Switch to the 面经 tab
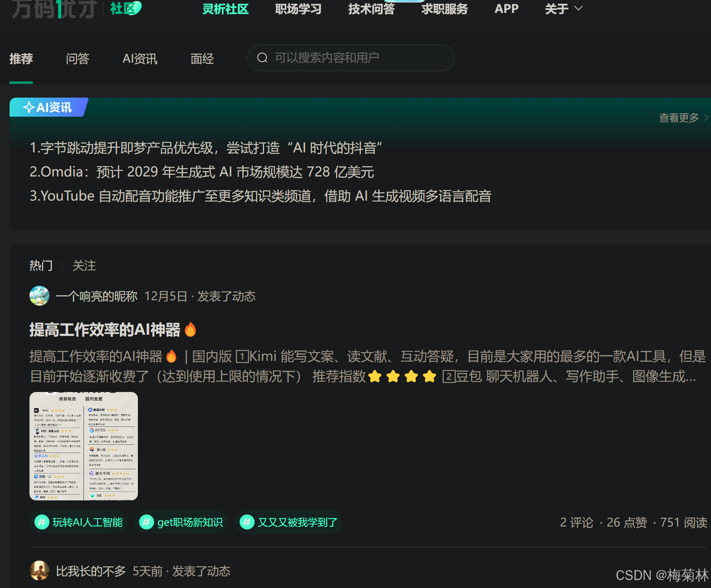This screenshot has height=588, width=711. coord(202,59)
